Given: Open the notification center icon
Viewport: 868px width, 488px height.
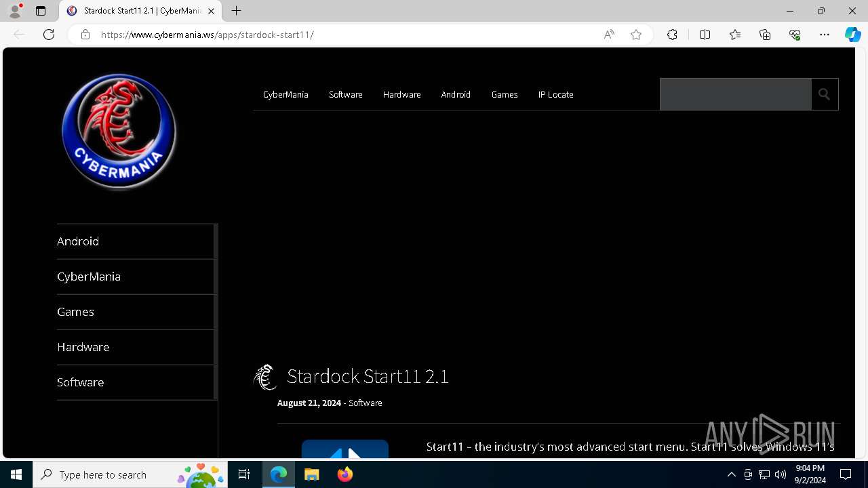Looking at the screenshot, I should pyautogui.click(x=846, y=474).
